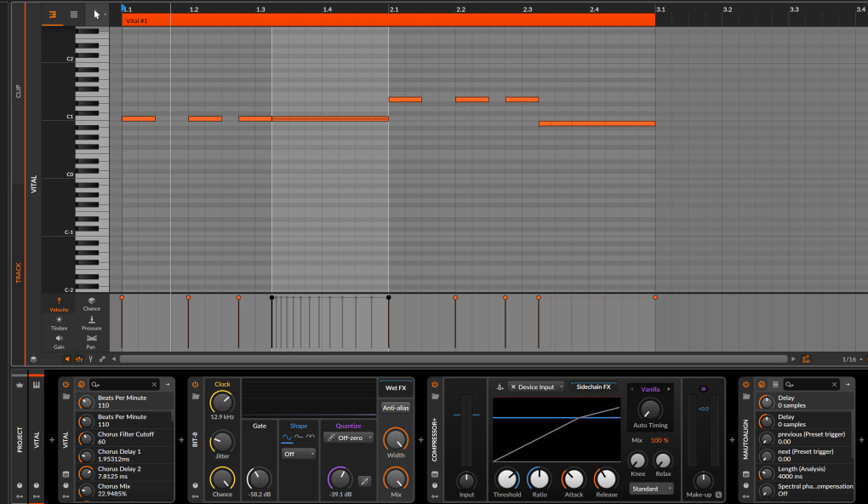868x504 pixels.
Task: Open the MAutoAlign device preset folder icon
Action: coord(745,397)
